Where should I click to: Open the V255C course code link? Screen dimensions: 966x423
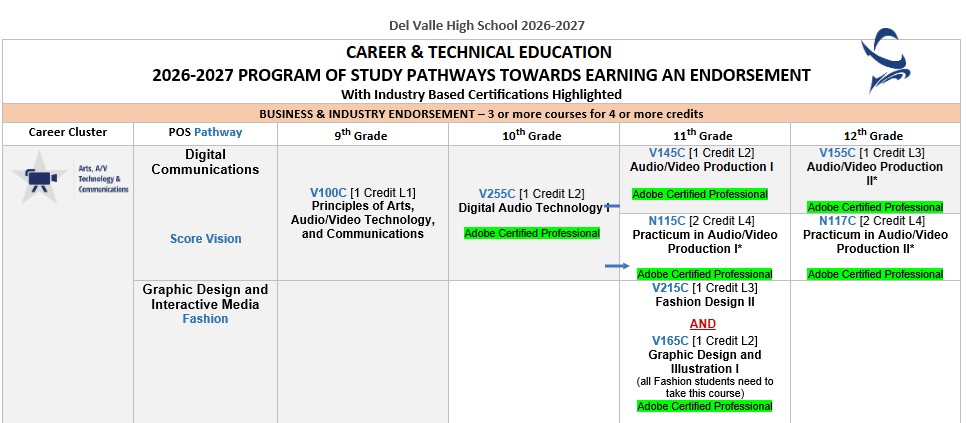[x=497, y=194]
